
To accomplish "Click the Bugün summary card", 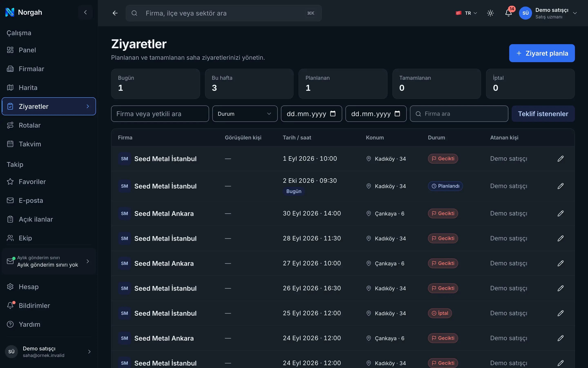I will pyautogui.click(x=156, y=84).
